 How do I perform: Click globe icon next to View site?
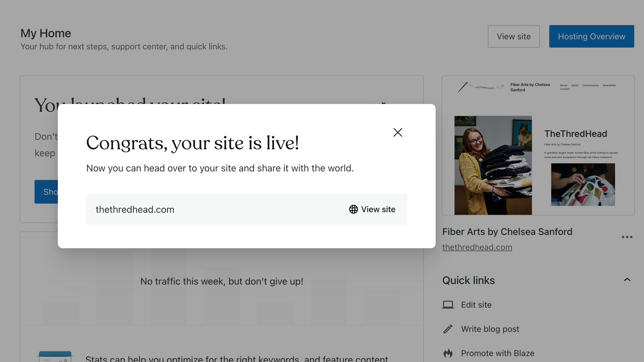point(353,209)
